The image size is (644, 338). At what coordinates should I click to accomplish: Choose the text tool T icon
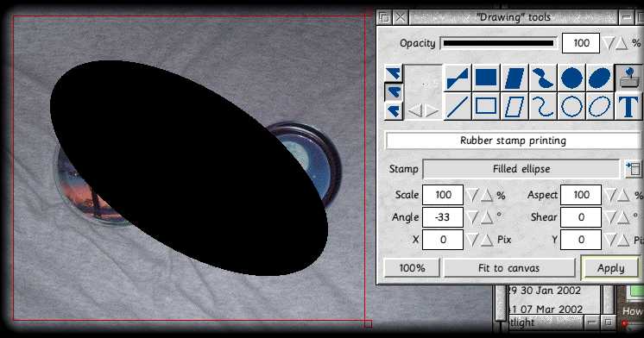pyautogui.click(x=628, y=106)
